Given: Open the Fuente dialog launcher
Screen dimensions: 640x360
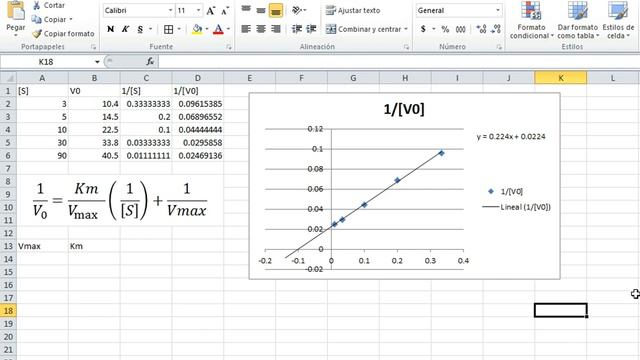Looking at the screenshot, I should coord(229,47).
